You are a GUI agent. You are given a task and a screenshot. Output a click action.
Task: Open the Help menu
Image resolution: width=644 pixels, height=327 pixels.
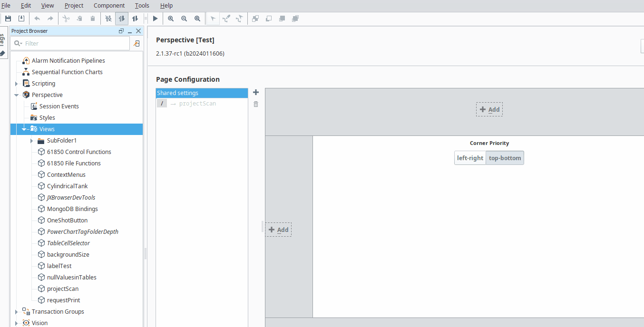coord(166,6)
